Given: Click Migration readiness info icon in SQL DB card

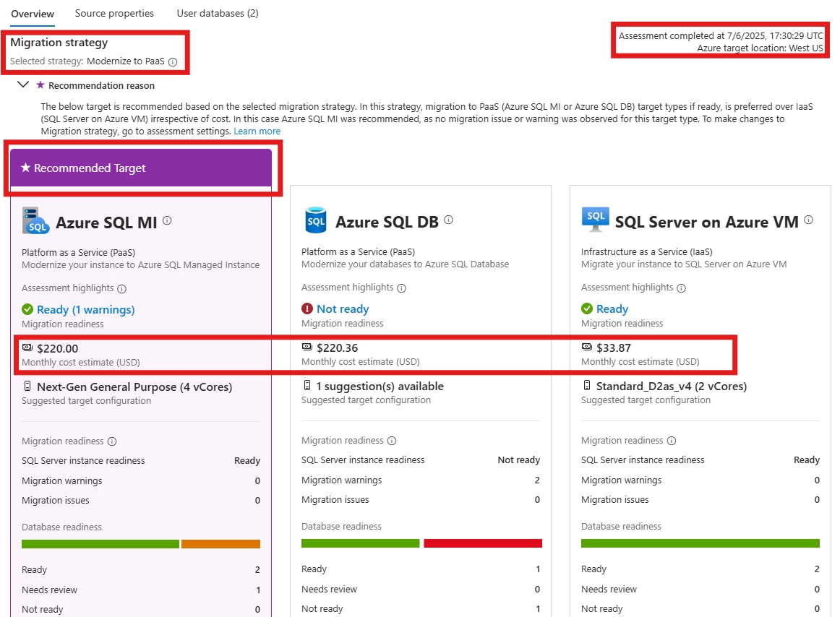Looking at the screenshot, I should tap(392, 441).
